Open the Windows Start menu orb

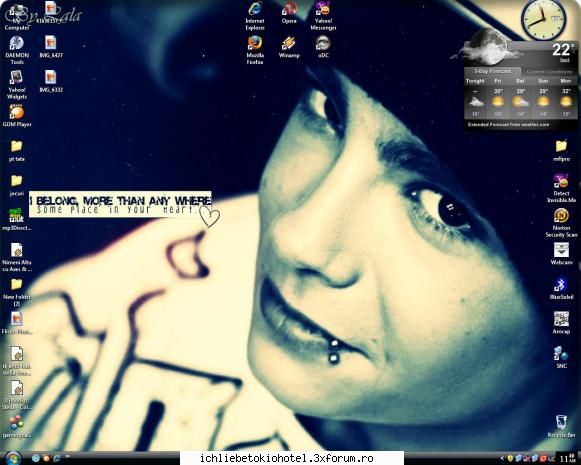point(13,458)
